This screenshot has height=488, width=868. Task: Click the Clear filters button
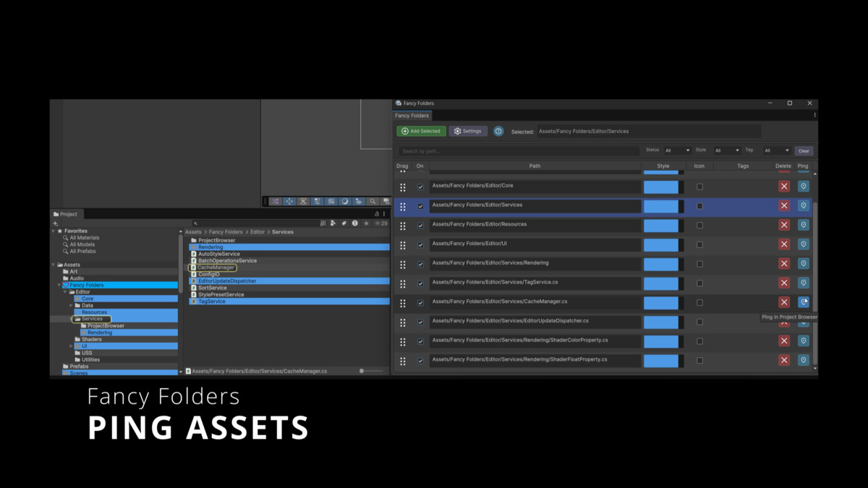[x=804, y=151]
